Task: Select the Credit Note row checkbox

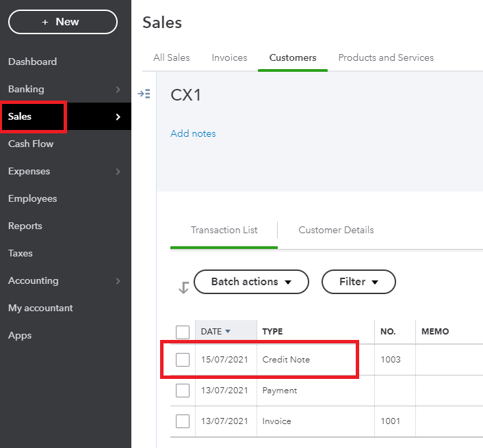Action: click(x=183, y=360)
